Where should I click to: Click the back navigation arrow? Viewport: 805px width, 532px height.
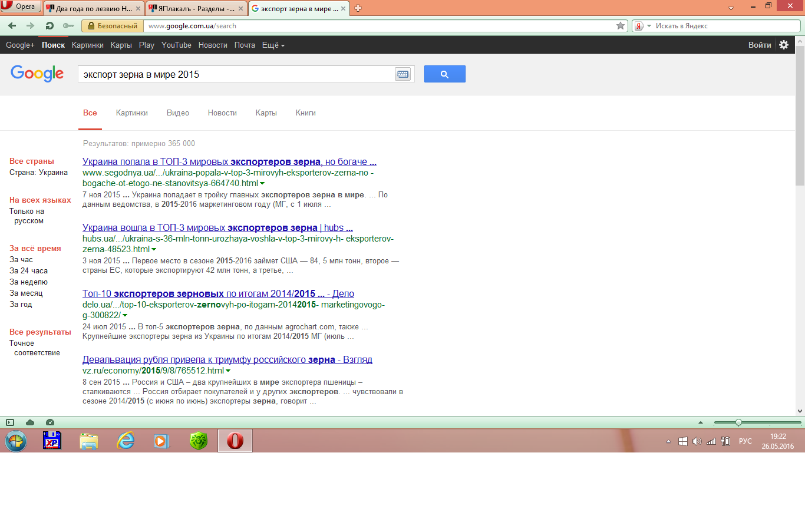point(12,25)
